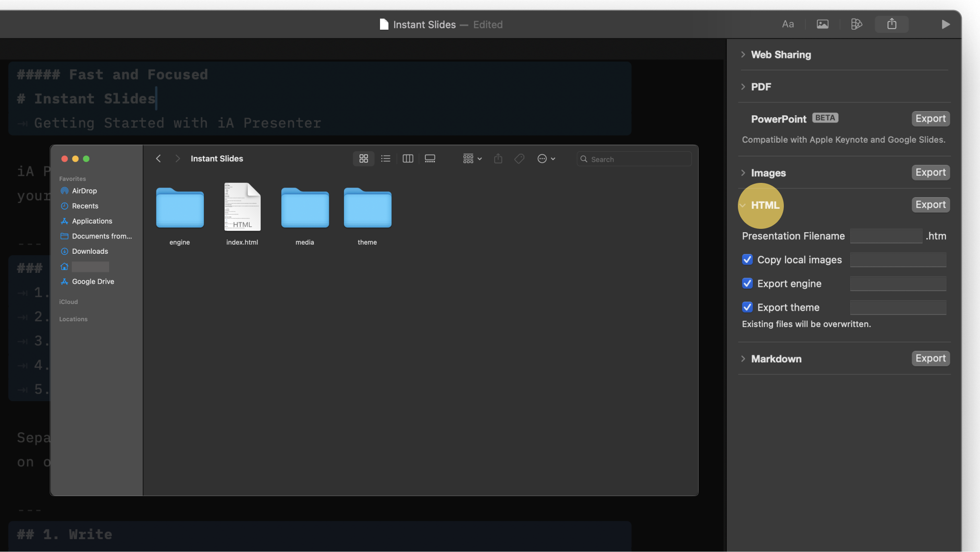Image resolution: width=980 pixels, height=552 pixels.
Task: Open the theme swatches icon
Action: click(857, 24)
